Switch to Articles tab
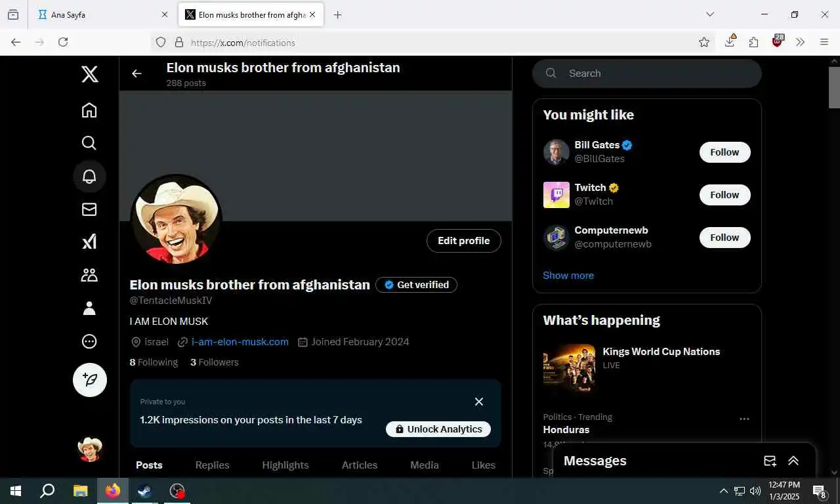840x504 pixels. click(x=360, y=465)
